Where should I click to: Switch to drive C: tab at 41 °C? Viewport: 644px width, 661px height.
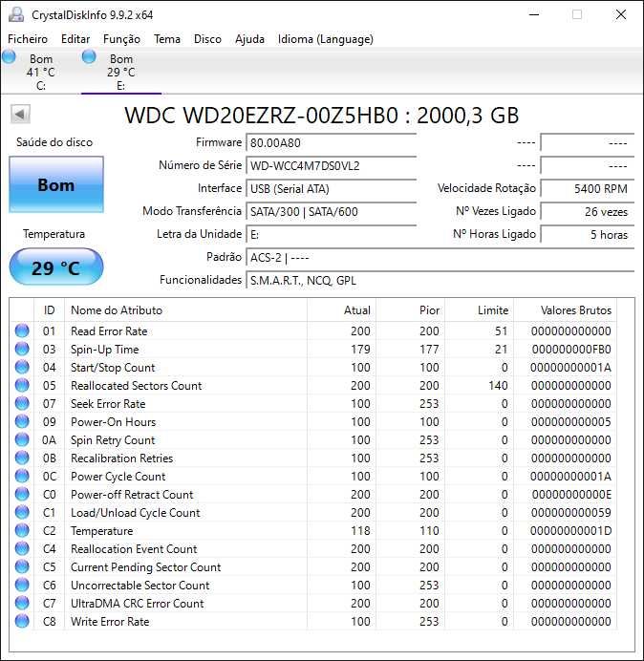[40, 72]
